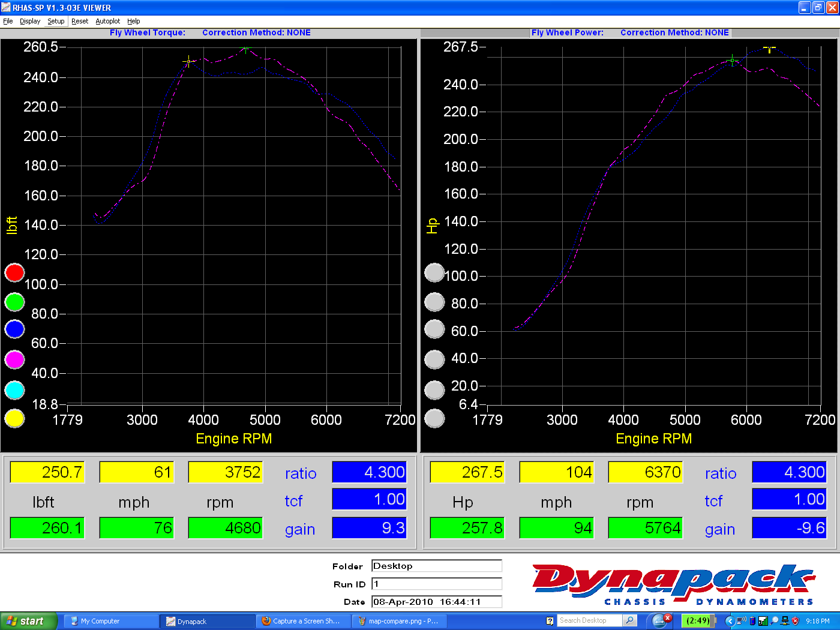The image size is (840, 630).
Task: Open the Autoplot menu
Action: click(x=107, y=21)
